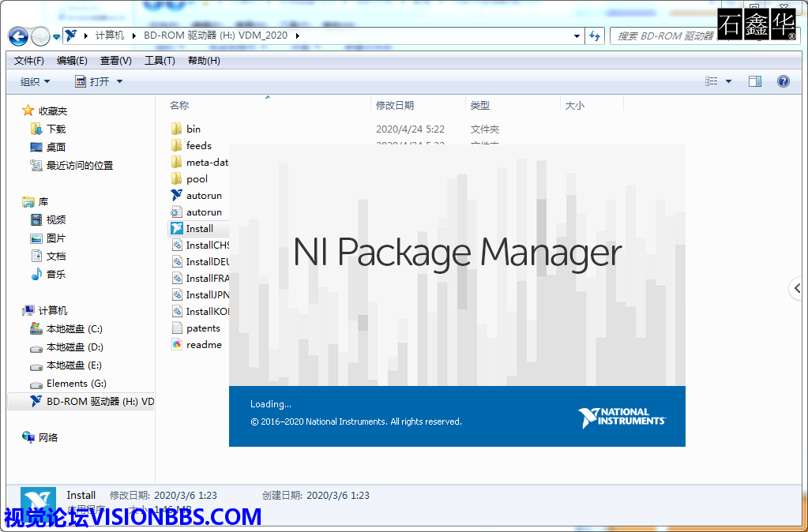Click the NI drive icon in address bar
The height and width of the screenshot is (532, 808).
pos(71,36)
